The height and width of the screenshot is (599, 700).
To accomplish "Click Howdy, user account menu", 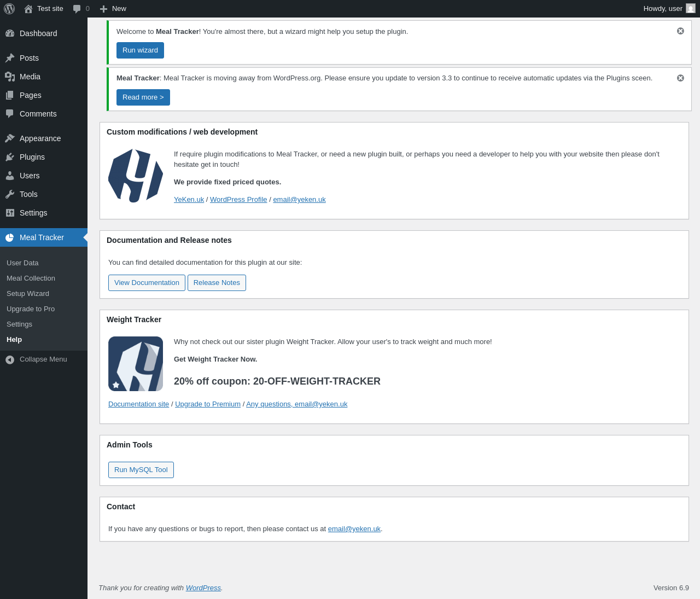I will point(669,9).
